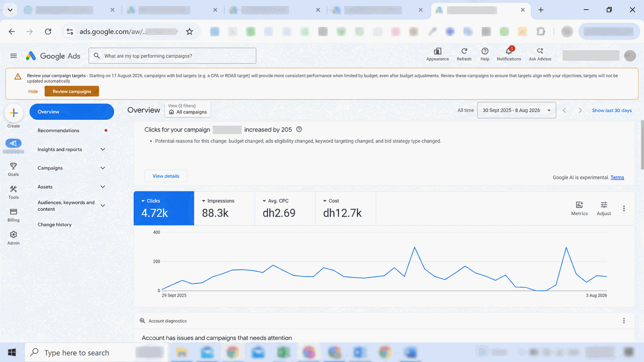Open Admin settings in sidebar
This screenshot has width=644, height=362.
[13, 238]
